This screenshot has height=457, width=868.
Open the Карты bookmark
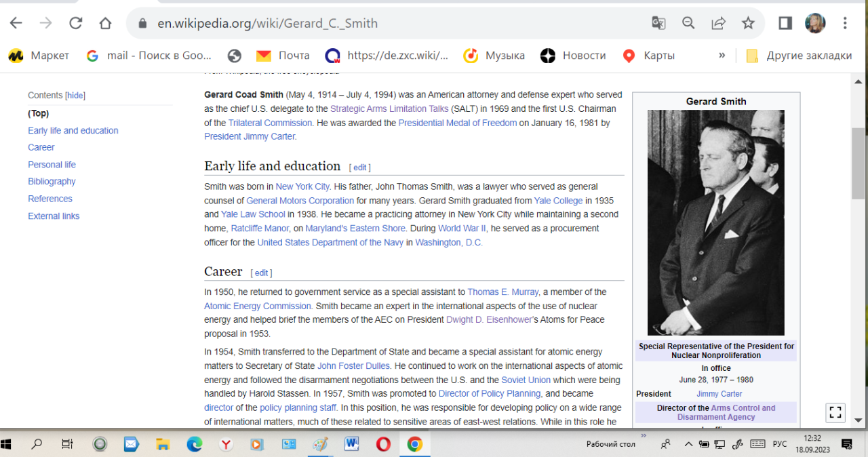pyautogui.click(x=648, y=56)
